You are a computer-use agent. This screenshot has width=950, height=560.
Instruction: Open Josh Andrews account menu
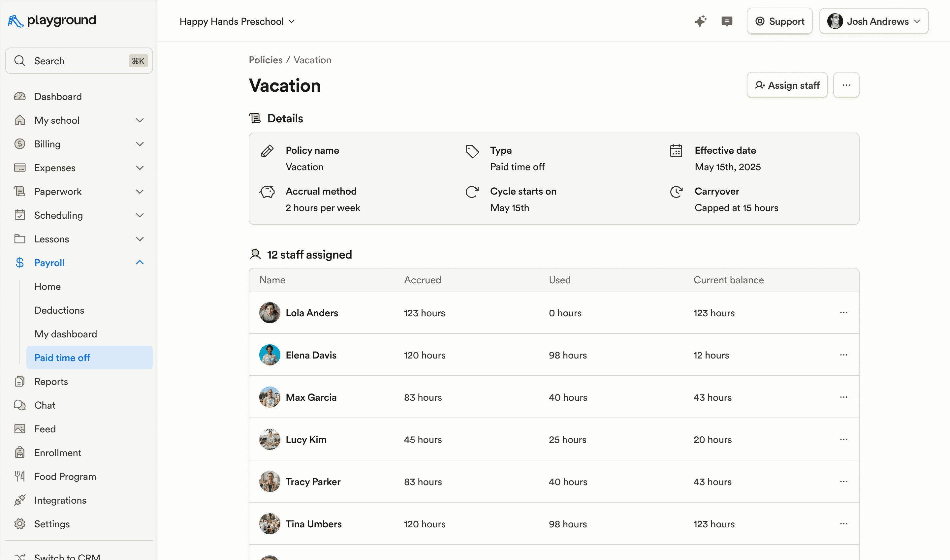[x=873, y=21]
